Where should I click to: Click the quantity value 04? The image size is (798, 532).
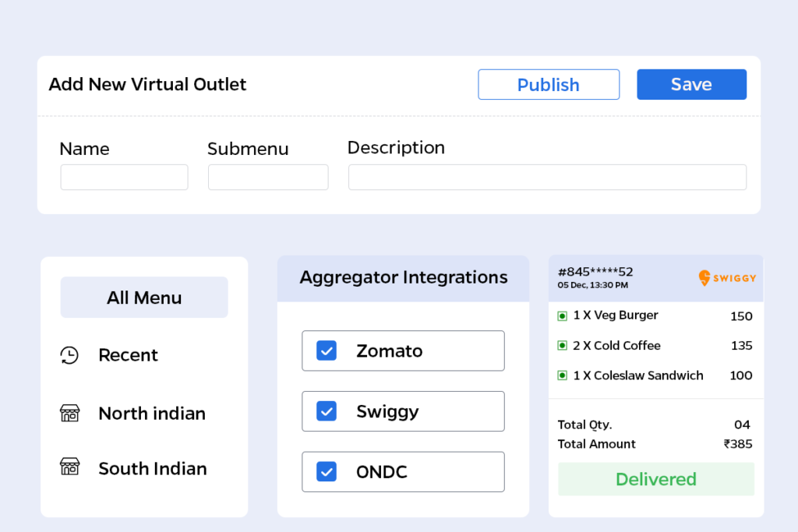pos(742,425)
